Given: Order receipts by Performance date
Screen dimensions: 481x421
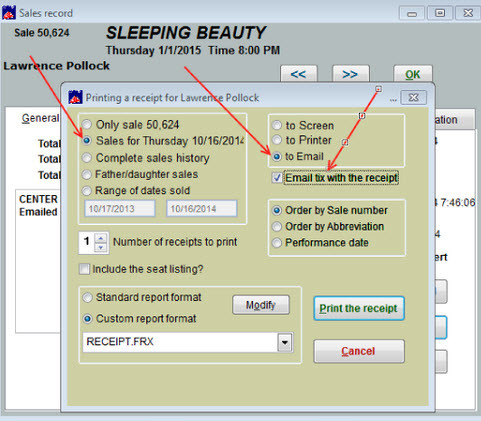Looking at the screenshot, I should click(277, 243).
